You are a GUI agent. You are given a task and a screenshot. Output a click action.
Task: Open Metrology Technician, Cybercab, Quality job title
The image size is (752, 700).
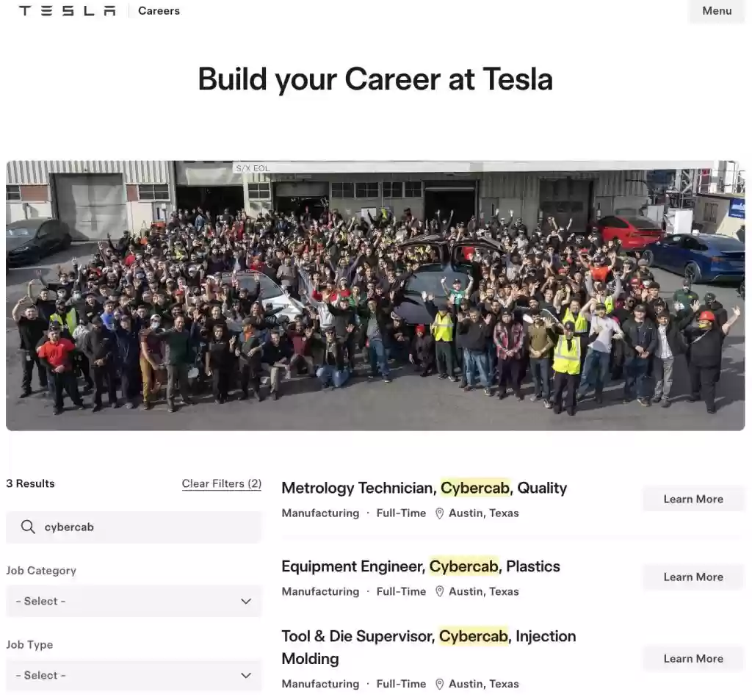point(424,488)
